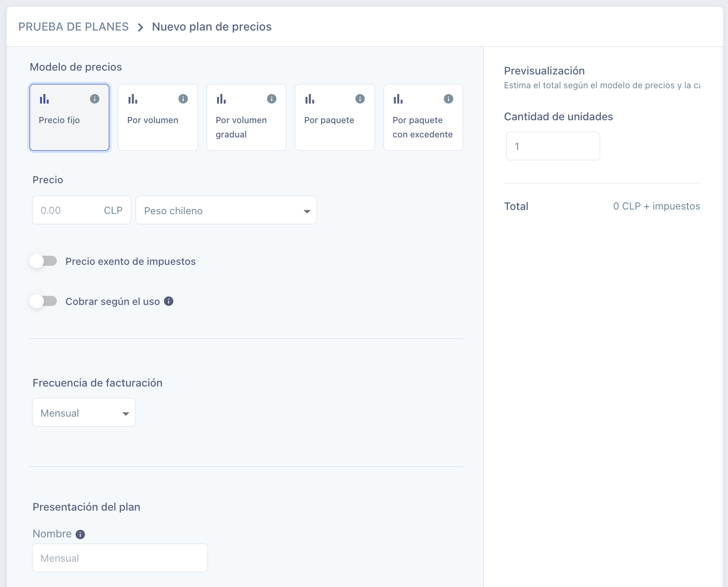
Task: Open the Peso chileno currency dropdown
Action: pos(226,210)
